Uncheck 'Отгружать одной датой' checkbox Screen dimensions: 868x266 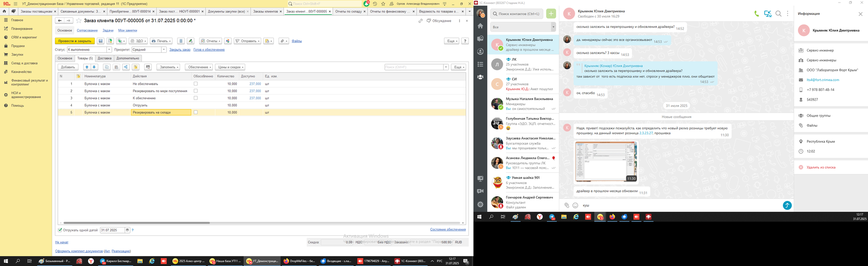[x=60, y=230]
